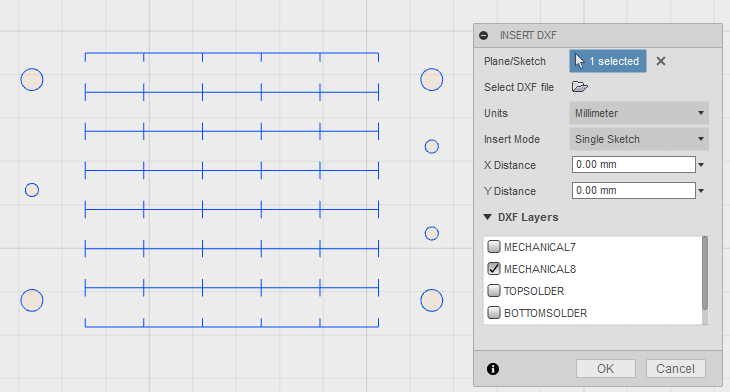
Task: Click the Cancel button
Action: 676,369
